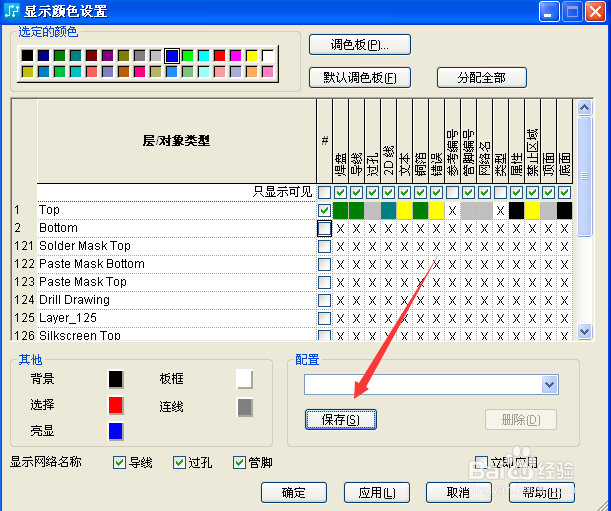Enable visibility checkbox for Bottom layer
The height and width of the screenshot is (511, 611).
click(x=324, y=228)
